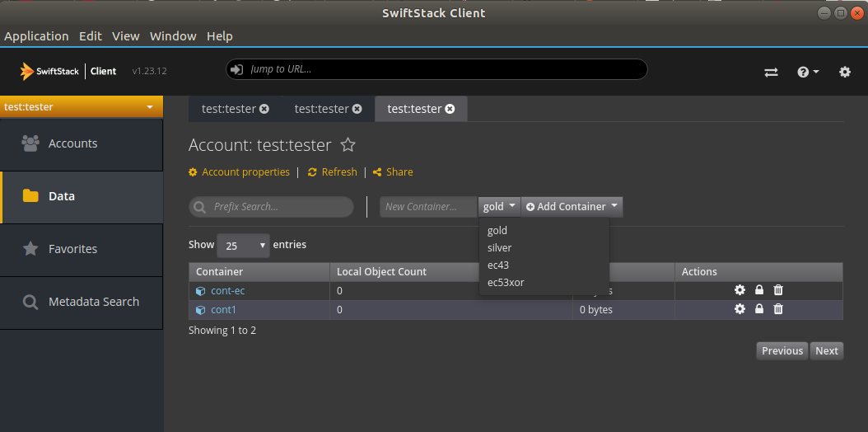Expand the Add Container arrow
Screen dimensions: 868x432
click(x=614, y=207)
